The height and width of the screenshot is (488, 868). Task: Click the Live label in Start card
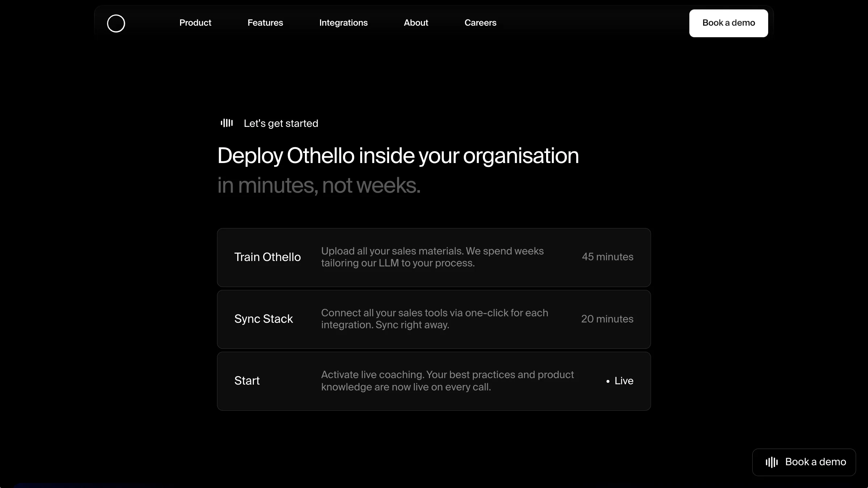click(x=624, y=381)
